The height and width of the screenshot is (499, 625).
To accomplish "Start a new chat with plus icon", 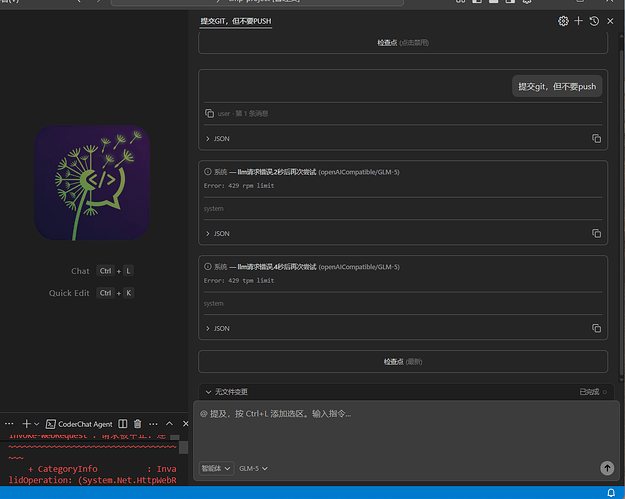I will point(578,21).
